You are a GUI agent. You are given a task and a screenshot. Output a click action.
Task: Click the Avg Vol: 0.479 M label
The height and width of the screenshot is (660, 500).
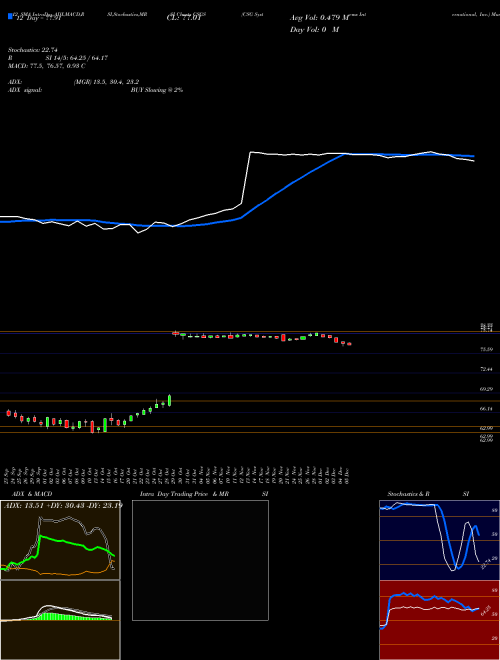tap(320, 18)
